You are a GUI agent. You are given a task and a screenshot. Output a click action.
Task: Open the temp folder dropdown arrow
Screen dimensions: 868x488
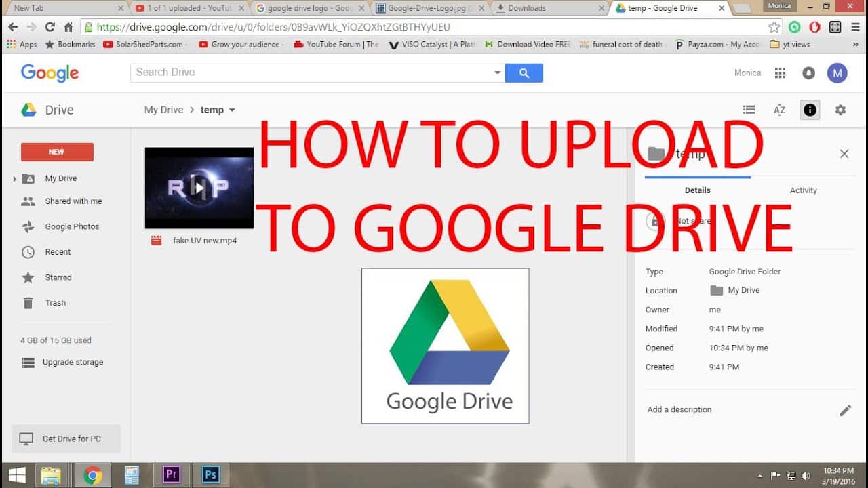point(232,110)
